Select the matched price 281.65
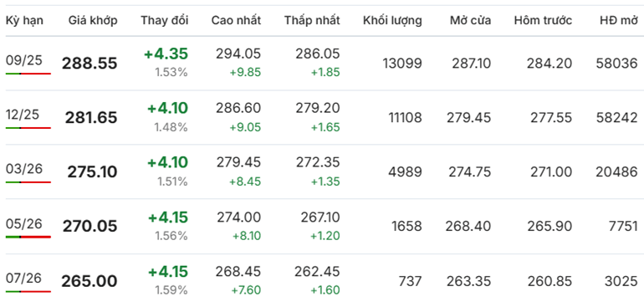The image size is (644, 307). click(91, 118)
